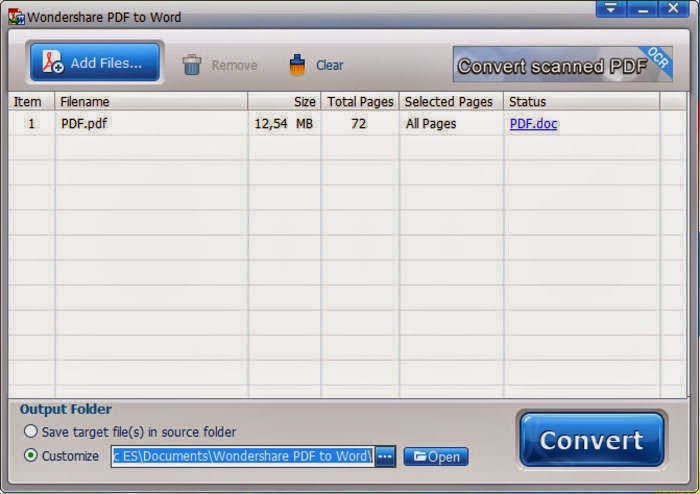700x494 pixels.
Task: Click the Total Pages column header
Action: pyautogui.click(x=360, y=102)
